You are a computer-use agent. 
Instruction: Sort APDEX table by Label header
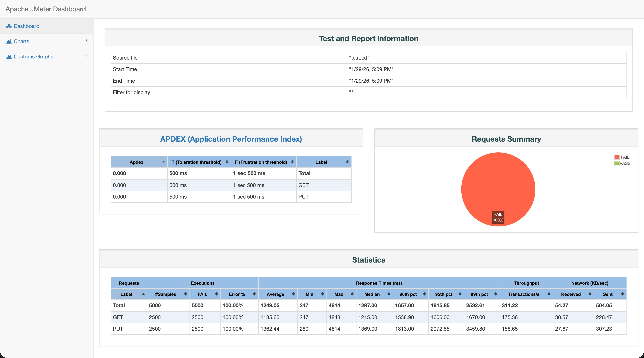321,162
